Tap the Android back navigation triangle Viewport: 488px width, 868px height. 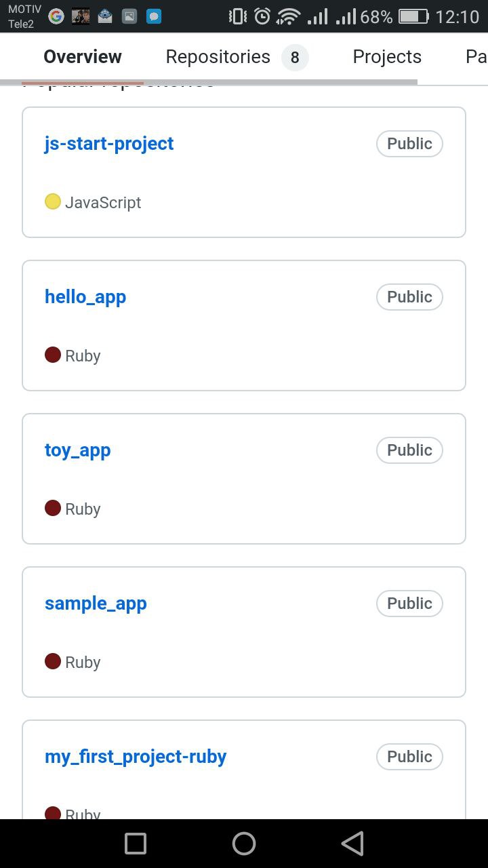click(353, 844)
